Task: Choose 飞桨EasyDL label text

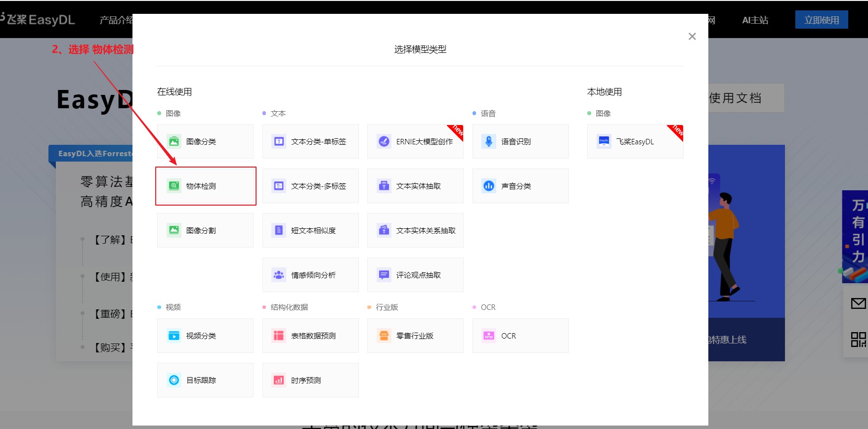Action: click(x=635, y=142)
